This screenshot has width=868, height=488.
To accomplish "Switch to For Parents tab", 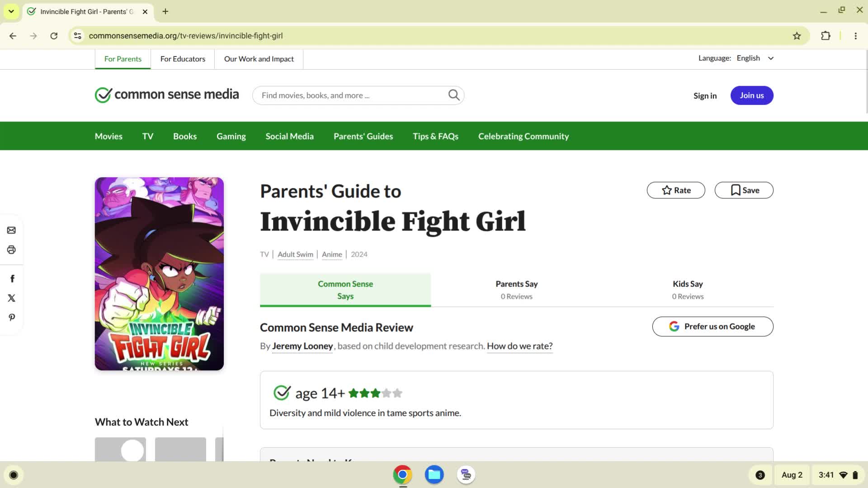I will point(123,59).
